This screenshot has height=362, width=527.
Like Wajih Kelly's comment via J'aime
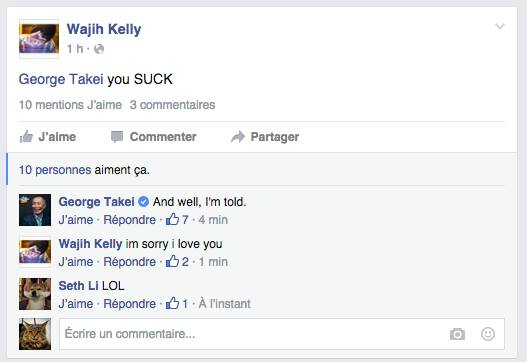tap(76, 262)
